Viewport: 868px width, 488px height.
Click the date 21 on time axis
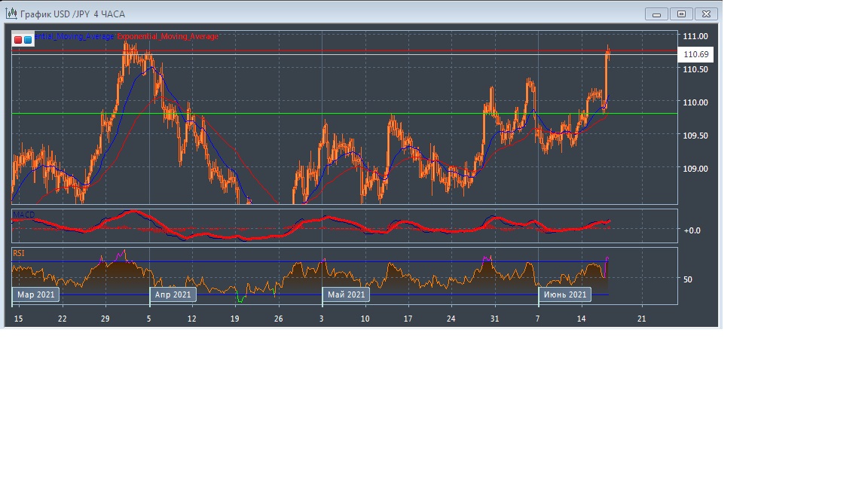tap(641, 319)
